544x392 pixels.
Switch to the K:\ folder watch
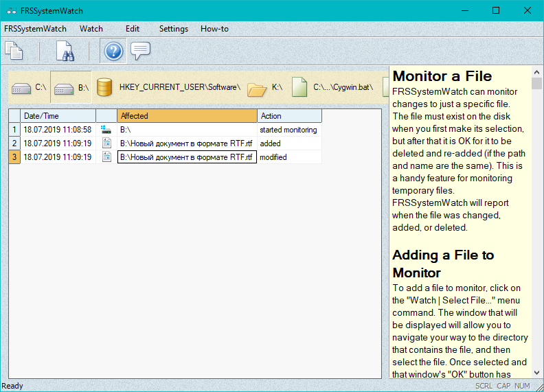(265, 87)
